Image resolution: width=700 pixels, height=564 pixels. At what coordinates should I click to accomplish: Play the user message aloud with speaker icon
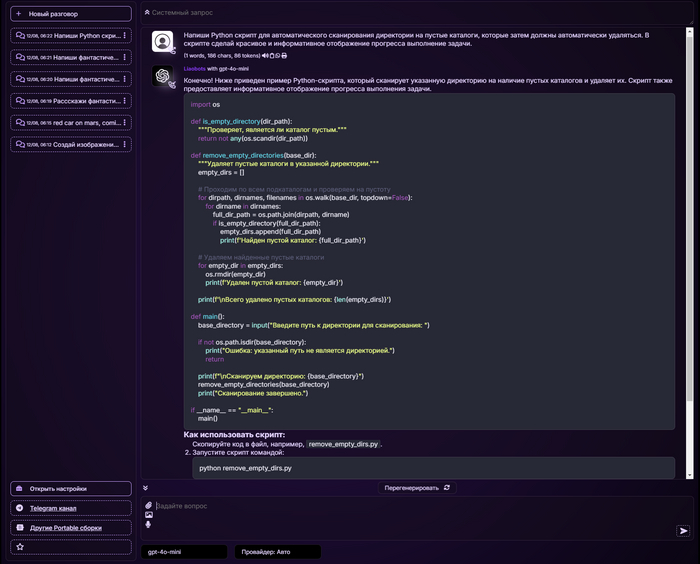(x=265, y=56)
